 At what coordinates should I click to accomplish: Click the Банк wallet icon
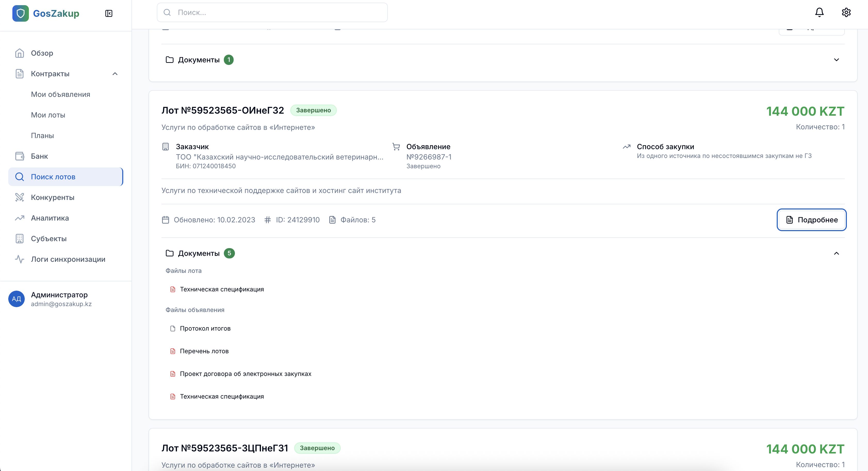(x=20, y=156)
